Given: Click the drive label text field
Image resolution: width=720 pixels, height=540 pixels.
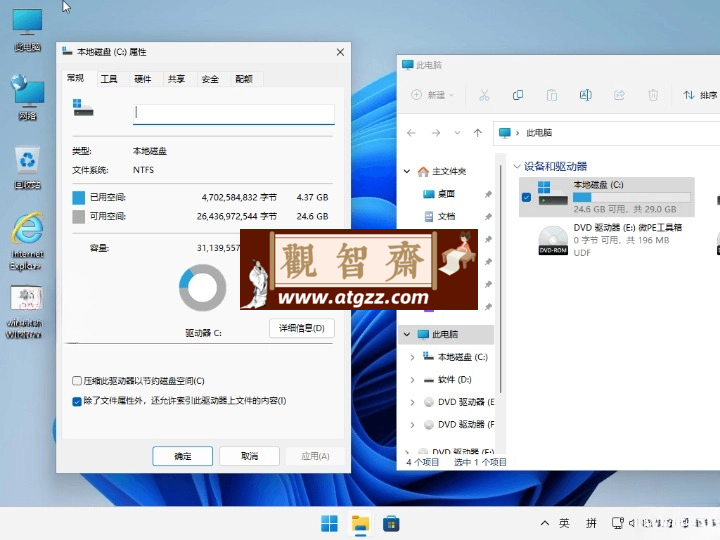Looking at the screenshot, I should coord(234,113).
